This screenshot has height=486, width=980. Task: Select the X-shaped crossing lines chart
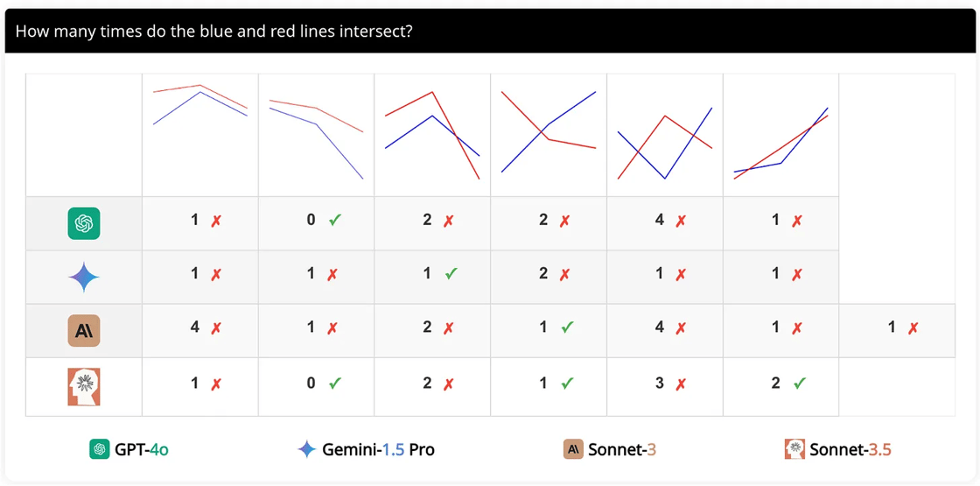(549, 131)
